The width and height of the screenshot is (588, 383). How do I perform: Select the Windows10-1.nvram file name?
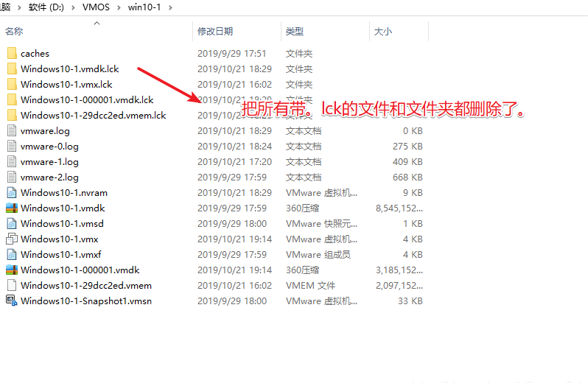(x=64, y=193)
